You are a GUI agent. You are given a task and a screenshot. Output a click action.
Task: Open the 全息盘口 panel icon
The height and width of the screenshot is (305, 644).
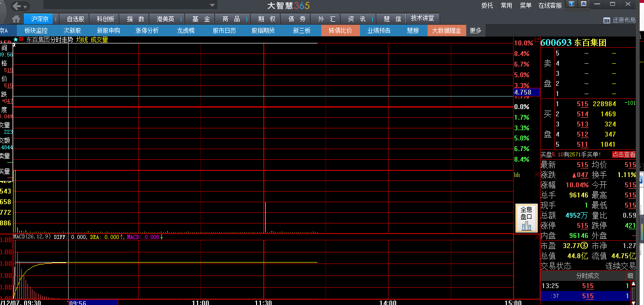point(526,218)
